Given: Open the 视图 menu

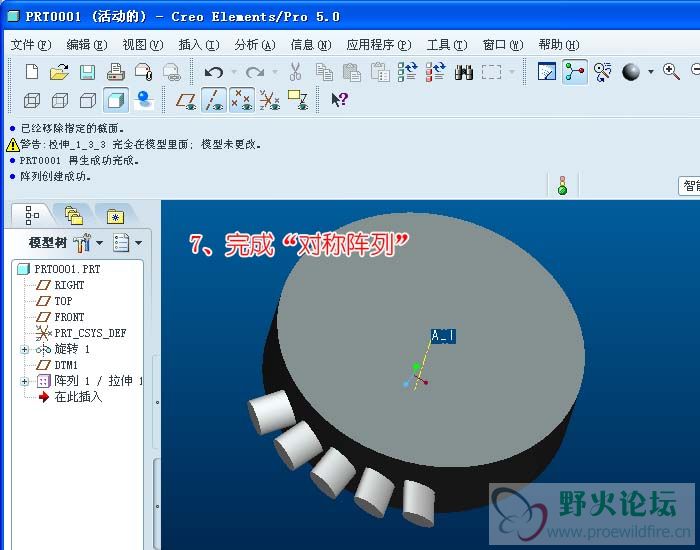Looking at the screenshot, I should tap(143, 45).
